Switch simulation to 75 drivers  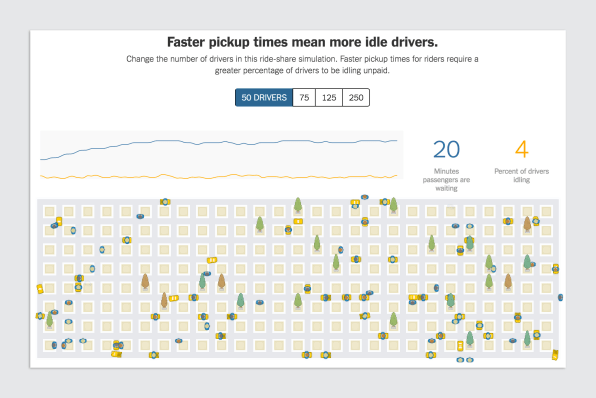(x=304, y=98)
